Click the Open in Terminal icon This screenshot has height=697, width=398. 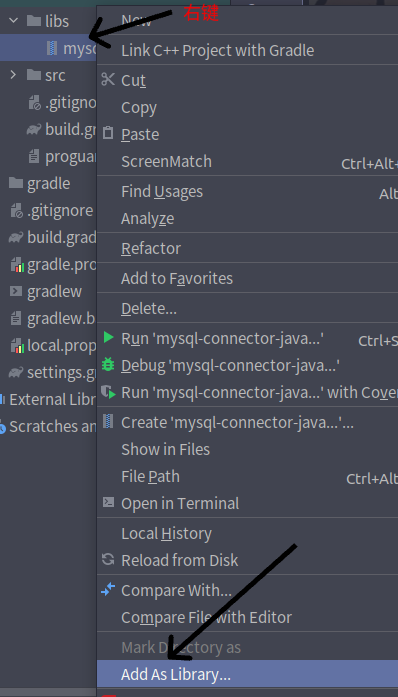(108, 502)
